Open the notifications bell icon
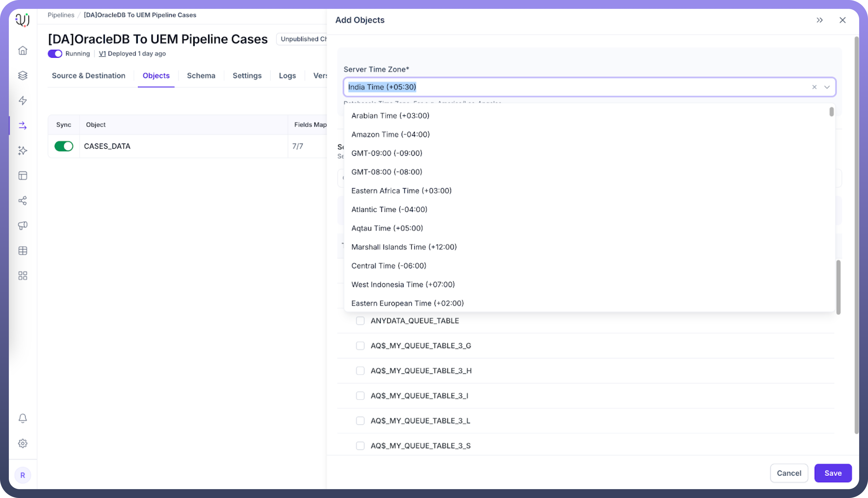The height and width of the screenshot is (498, 868). pyautogui.click(x=23, y=418)
